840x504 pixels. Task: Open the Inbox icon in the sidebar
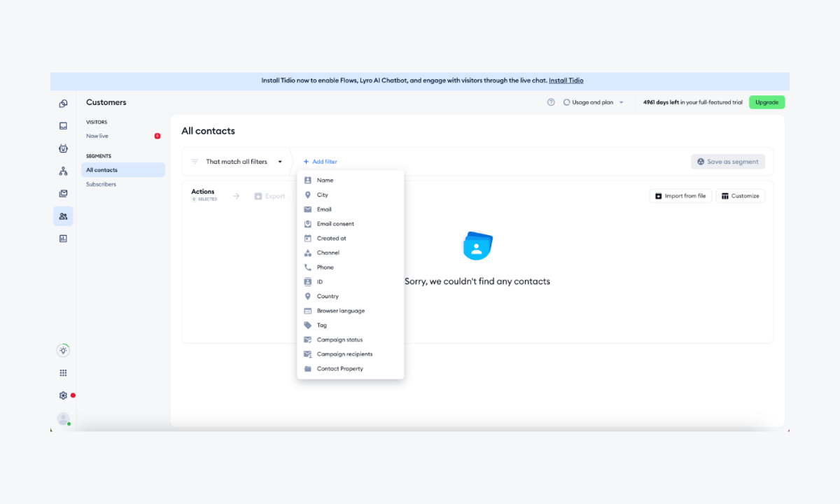(63, 125)
